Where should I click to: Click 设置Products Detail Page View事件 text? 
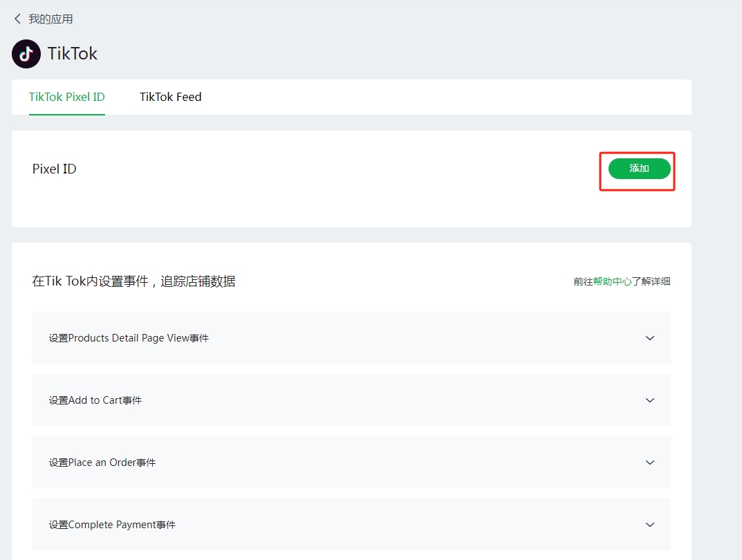click(129, 338)
